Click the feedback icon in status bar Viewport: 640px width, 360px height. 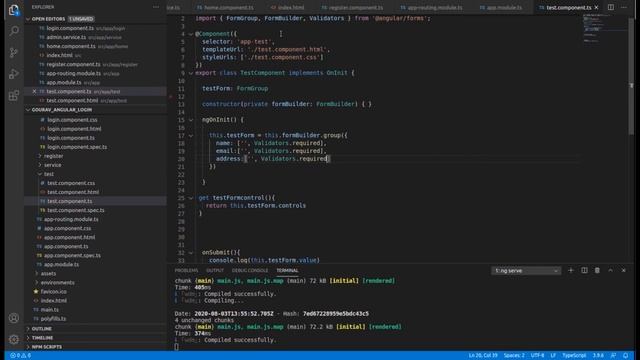tap(613, 356)
